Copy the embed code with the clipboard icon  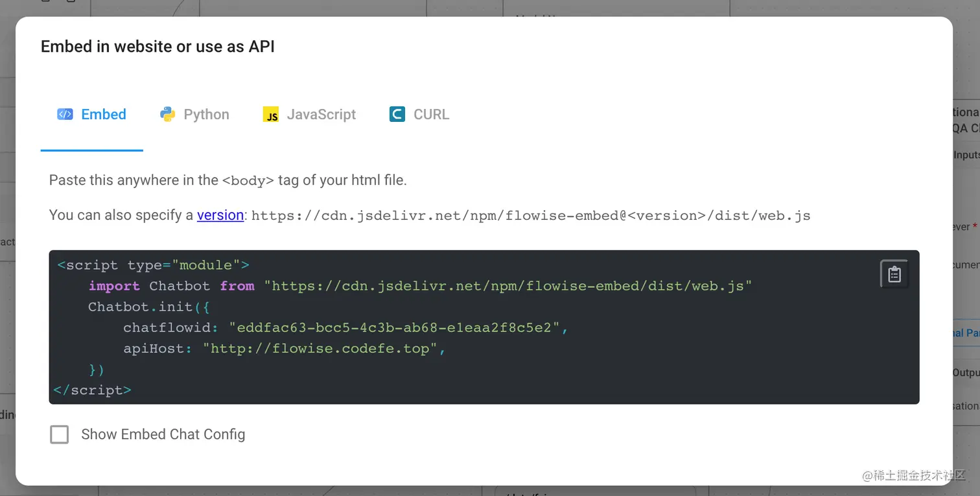click(894, 274)
